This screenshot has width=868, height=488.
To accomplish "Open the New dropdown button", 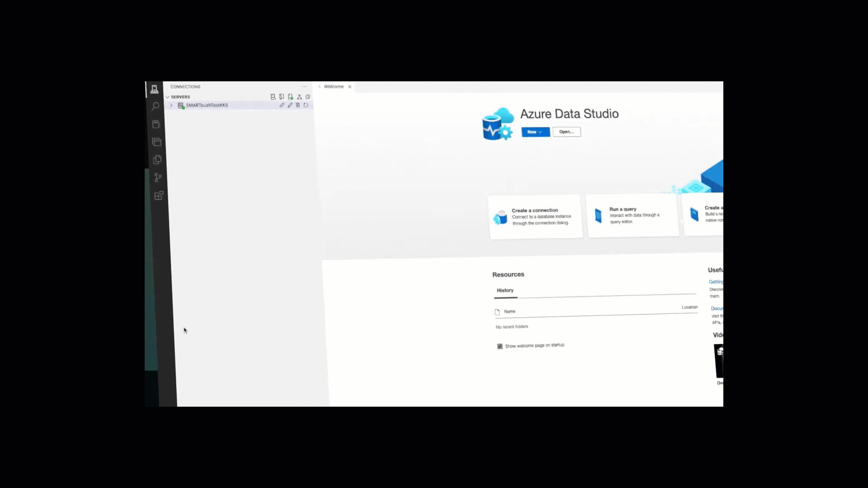I will pos(535,132).
